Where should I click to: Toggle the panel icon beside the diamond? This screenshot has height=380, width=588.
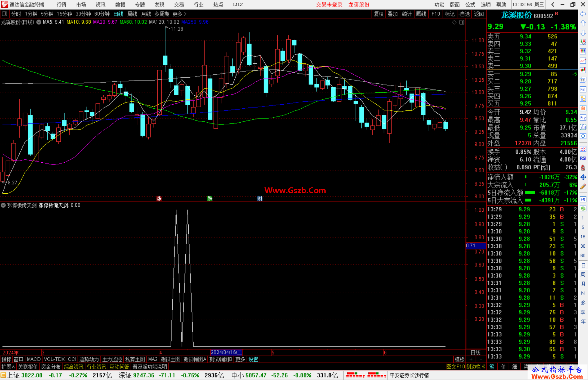462,22
